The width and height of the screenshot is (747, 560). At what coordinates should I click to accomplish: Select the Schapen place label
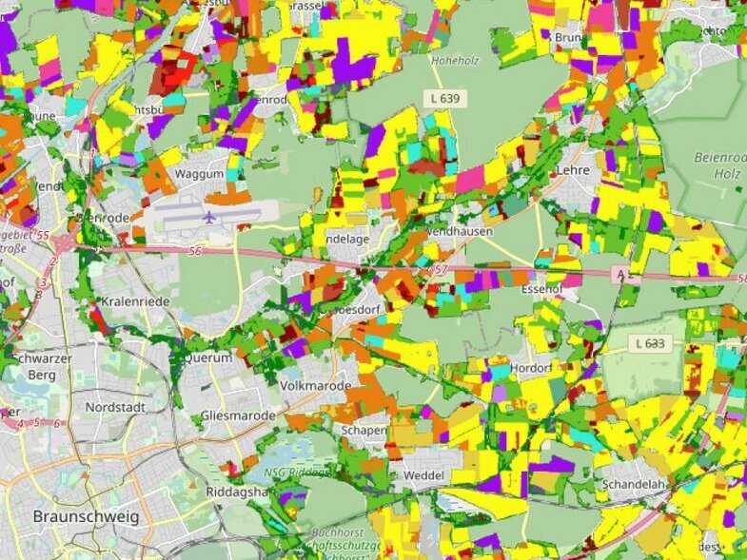point(364,431)
